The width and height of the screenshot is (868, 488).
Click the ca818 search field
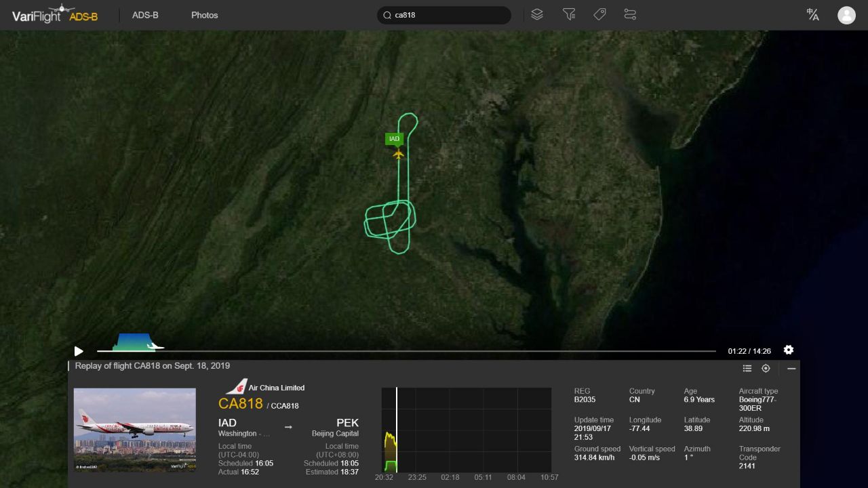pos(444,15)
